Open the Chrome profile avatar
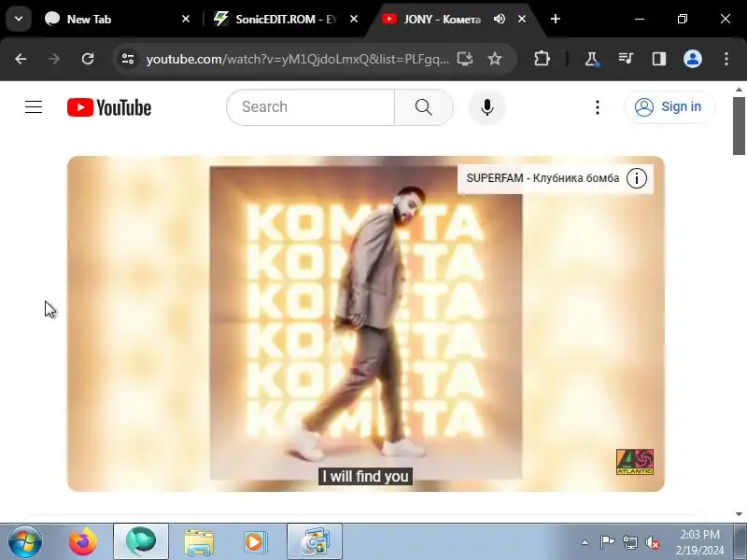 click(693, 59)
